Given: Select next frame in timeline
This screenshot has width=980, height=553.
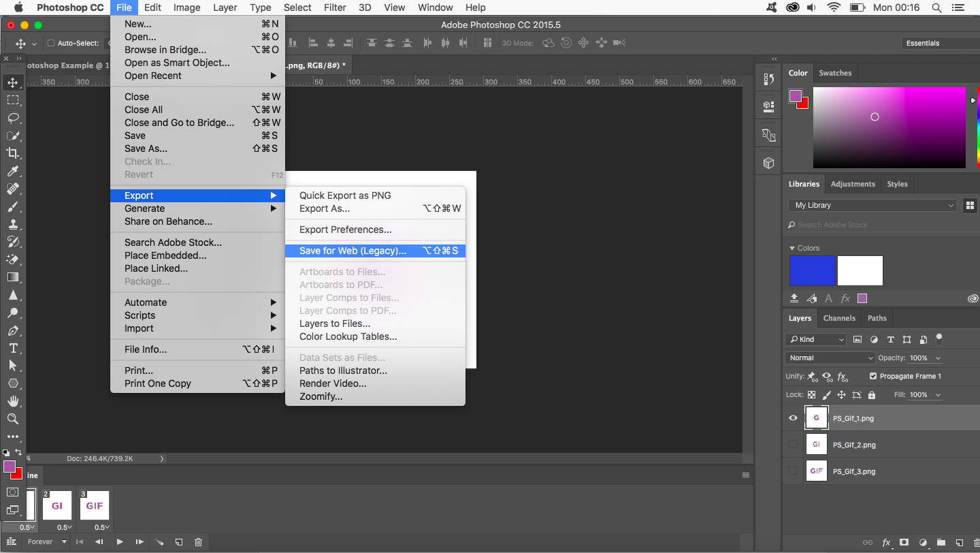Looking at the screenshot, I should [140, 542].
